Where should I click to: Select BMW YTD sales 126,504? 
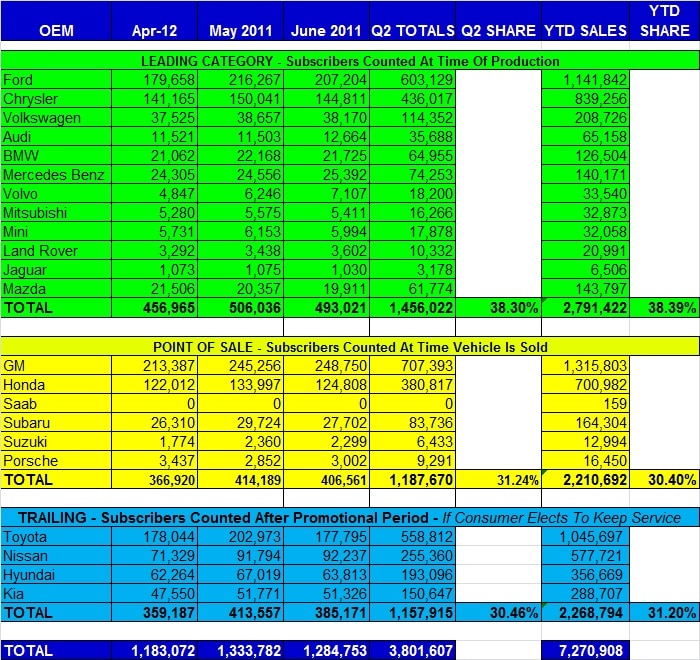click(x=601, y=156)
